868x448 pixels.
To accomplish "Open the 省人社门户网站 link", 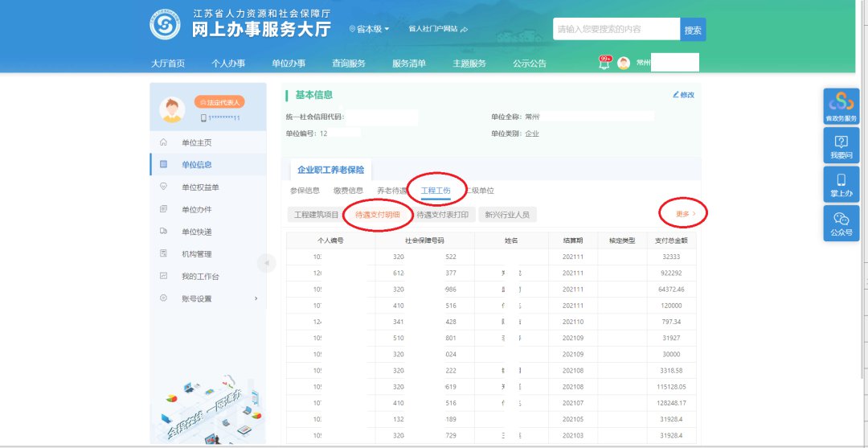I will point(437,29).
